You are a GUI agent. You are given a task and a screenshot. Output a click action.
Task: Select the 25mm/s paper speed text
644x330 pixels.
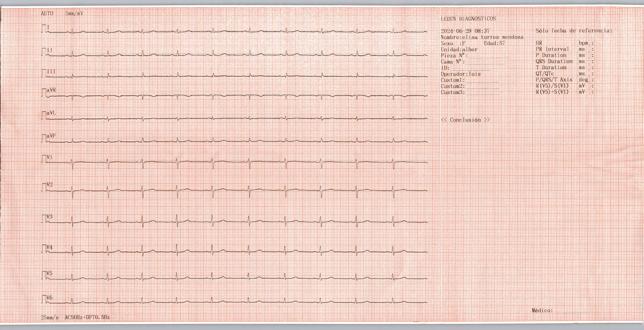[50, 317]
